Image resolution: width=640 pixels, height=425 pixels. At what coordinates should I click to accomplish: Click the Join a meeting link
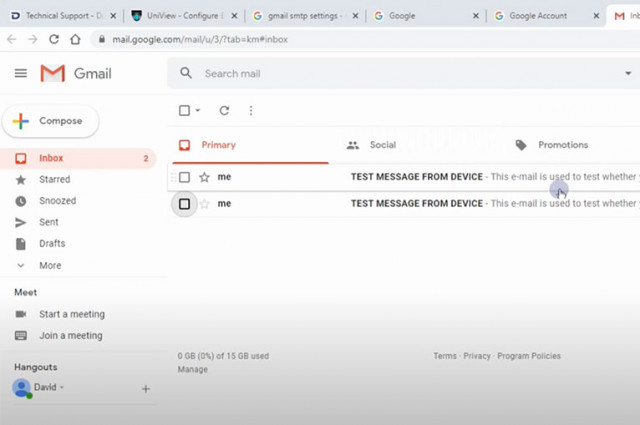(x=71, y=335)
